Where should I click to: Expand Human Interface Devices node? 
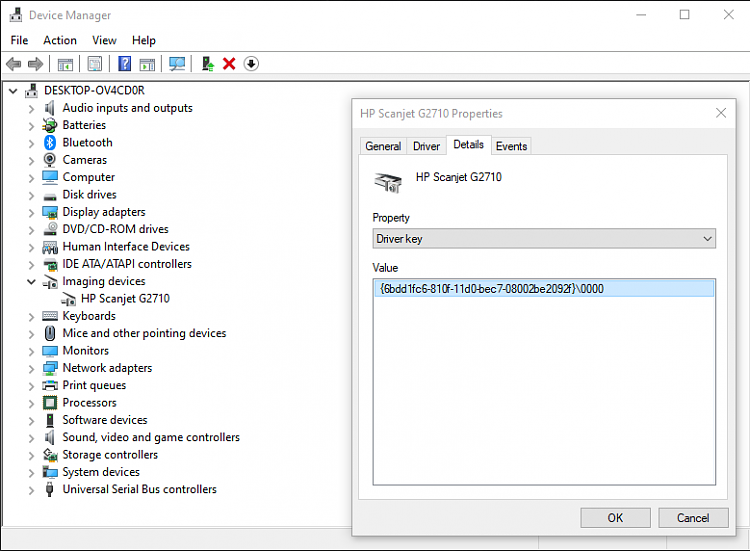pos(31,248)
